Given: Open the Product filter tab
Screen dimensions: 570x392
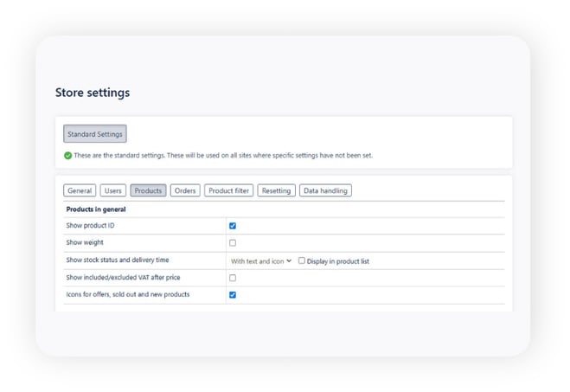Looking at the screenshot, I should [x=230, y=190].
